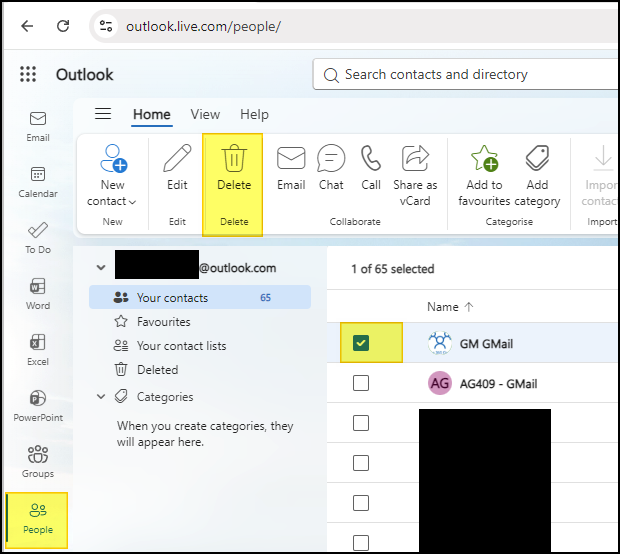This screenshot has height=554, width=620.
Task: Uncheck the GM GMail contact checkbox
Action: (x=361, y=343)
